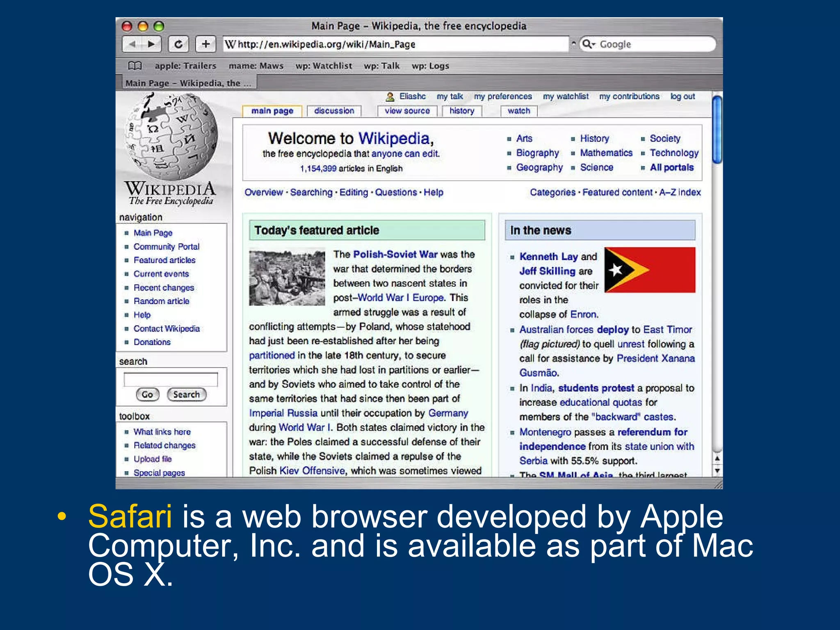Open the wp: Talk bookmark
840x630 pixels.
[x=381, y=66]
